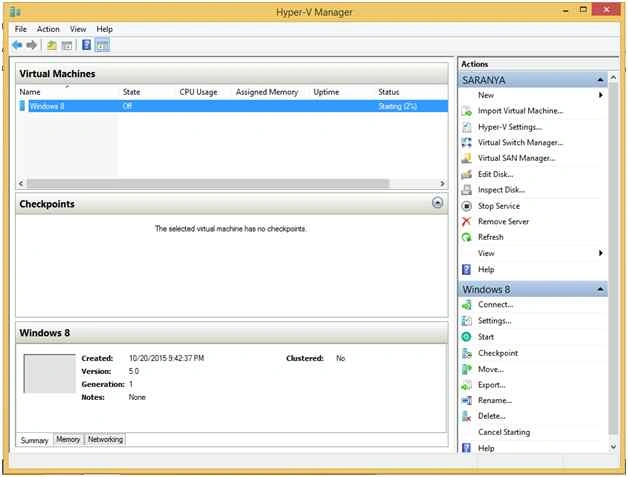The height and width of the screenshot is (477, 628).
Task: Click the Virtual SAN Manager... action text
Action: [x=516, y=158]
